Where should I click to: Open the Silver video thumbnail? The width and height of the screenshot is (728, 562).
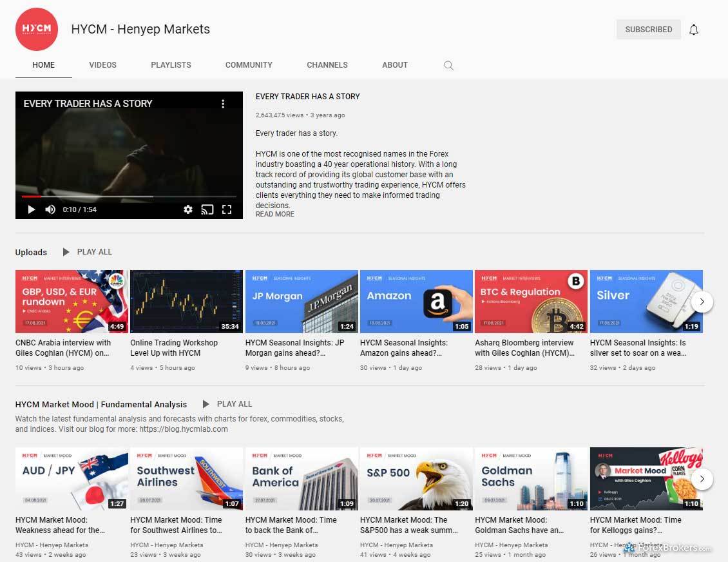coord(646,302)
